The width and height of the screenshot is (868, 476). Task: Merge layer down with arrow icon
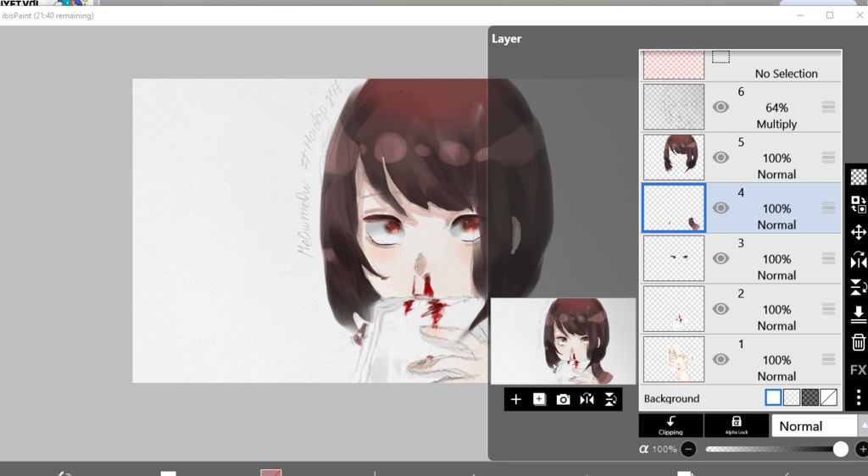tap(858, 314)
